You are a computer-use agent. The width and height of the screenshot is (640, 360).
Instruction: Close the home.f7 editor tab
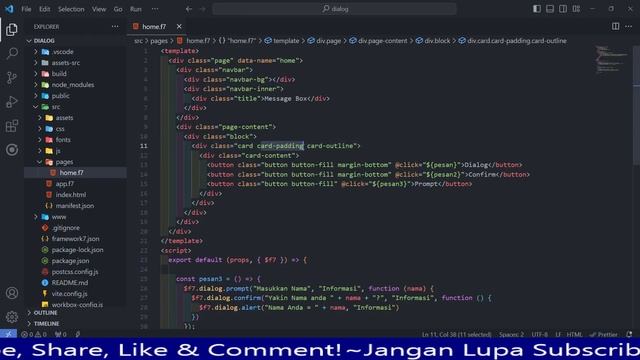[x=179, y=26]
